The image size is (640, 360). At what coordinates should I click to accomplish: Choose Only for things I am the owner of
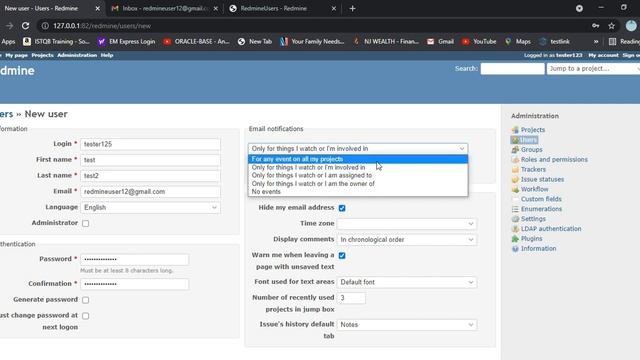(358, 184)
